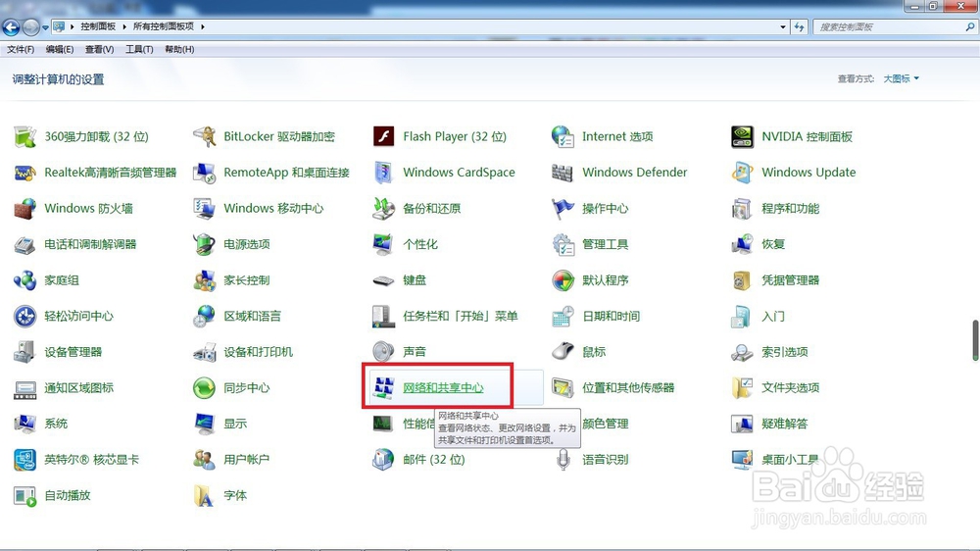Open the 编辑(E) menu
Viewport: 980px width, 551px height.
click(60, 49)
